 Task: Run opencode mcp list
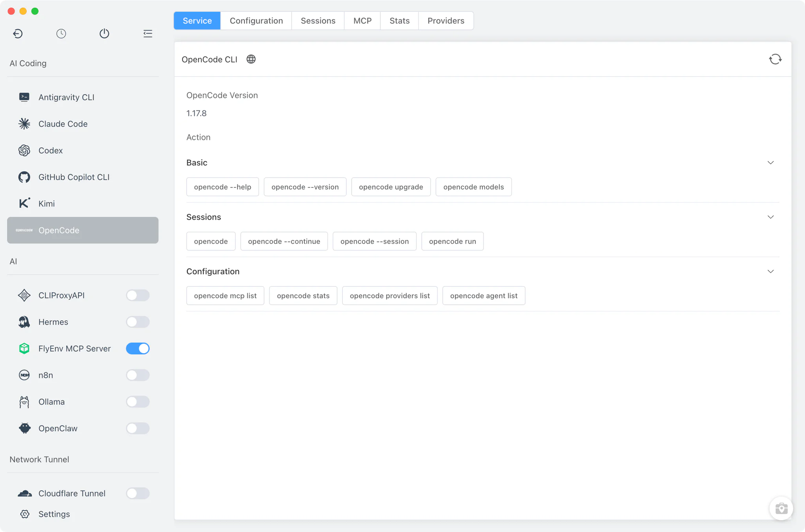pos(225,295)
